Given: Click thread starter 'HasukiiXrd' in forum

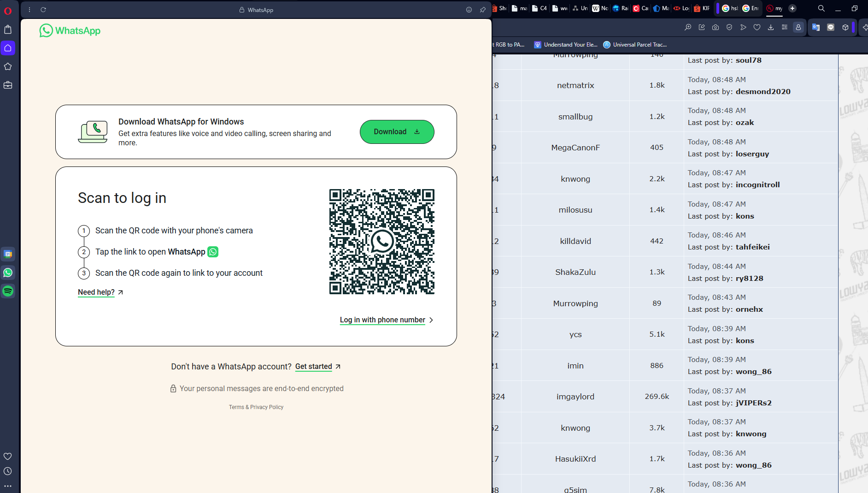Looking at the screenshot, I should 575,459.
